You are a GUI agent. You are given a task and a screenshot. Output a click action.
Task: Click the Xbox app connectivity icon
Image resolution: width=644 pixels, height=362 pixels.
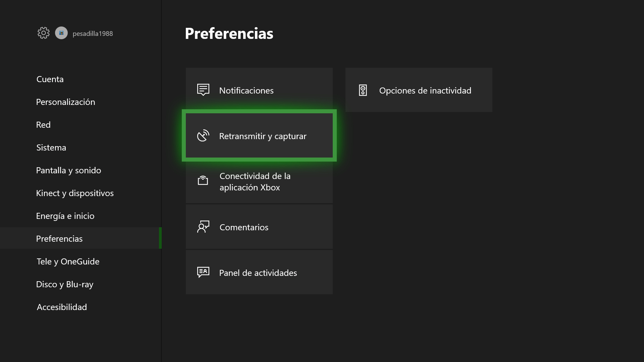(203, 181)
